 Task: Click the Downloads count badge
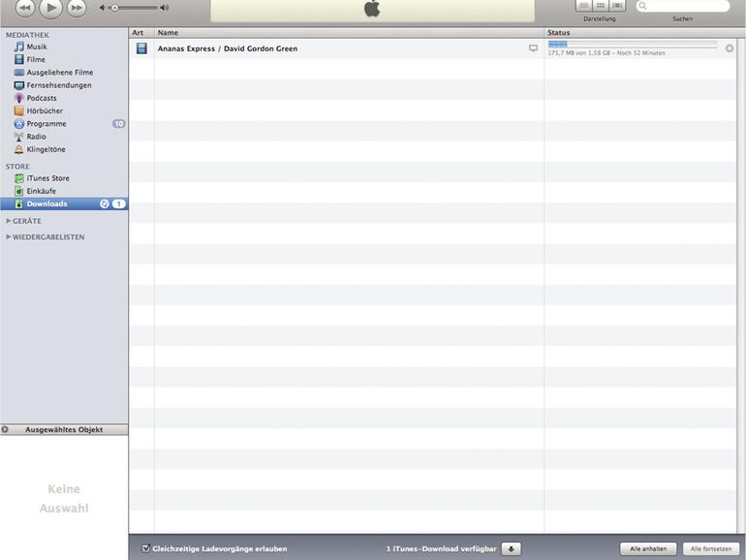118,203
